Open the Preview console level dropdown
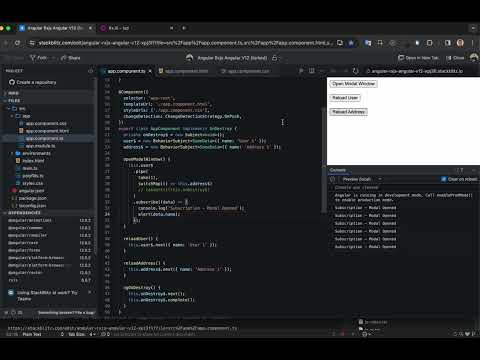This screenshot has width=480, height=360. pos(362,179)
